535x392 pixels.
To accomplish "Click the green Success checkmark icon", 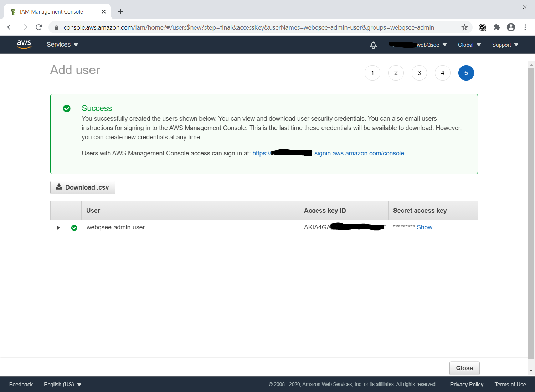I will pyautogui.click(x=67, y=108).
